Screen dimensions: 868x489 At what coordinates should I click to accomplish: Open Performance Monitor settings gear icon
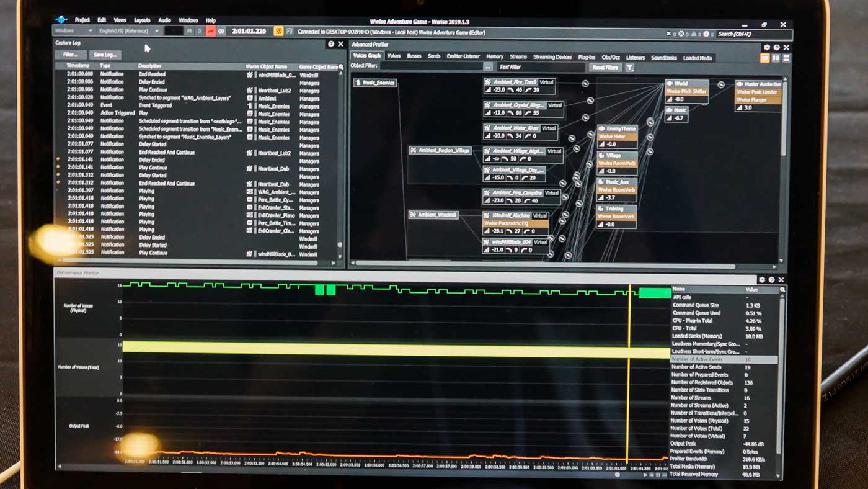(762, 280)
